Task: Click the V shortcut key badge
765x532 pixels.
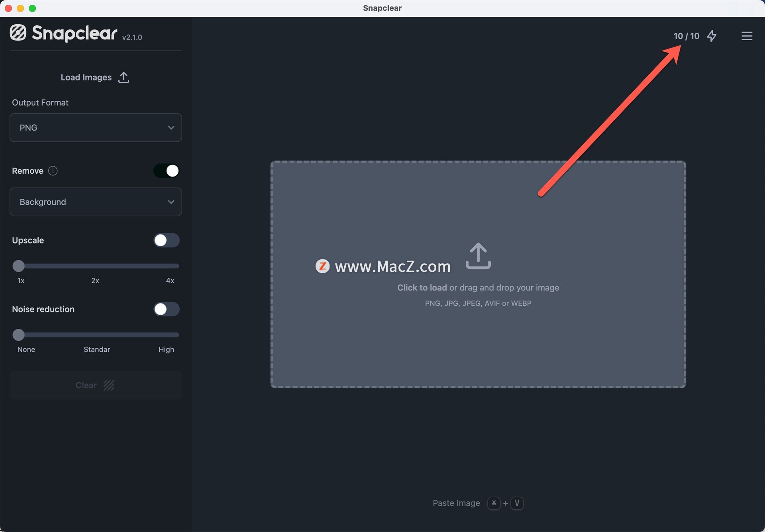Action: coord(517,503)
